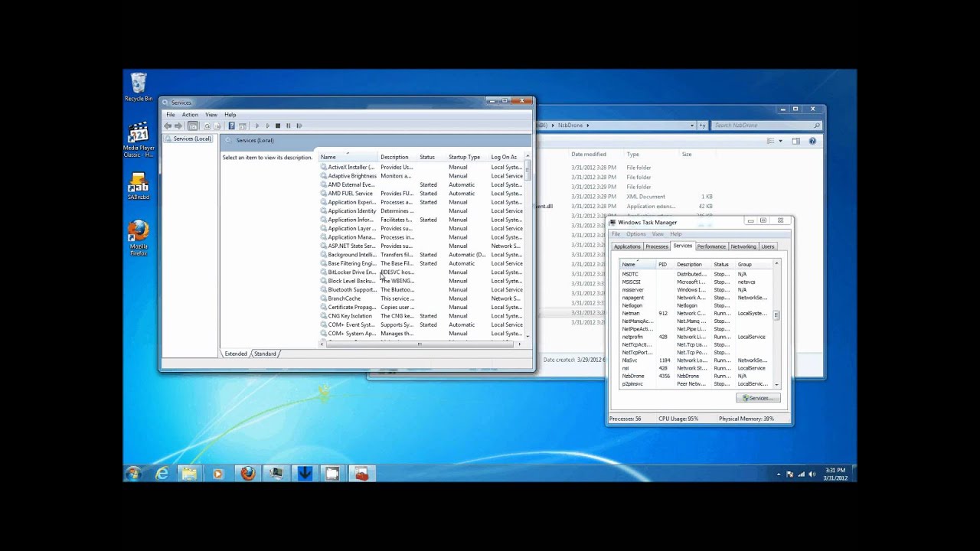Image resolution: width=980 pixels, height=551 pixels.
Task: Click the Start Service play icon
Action: [x=257, y=126]
